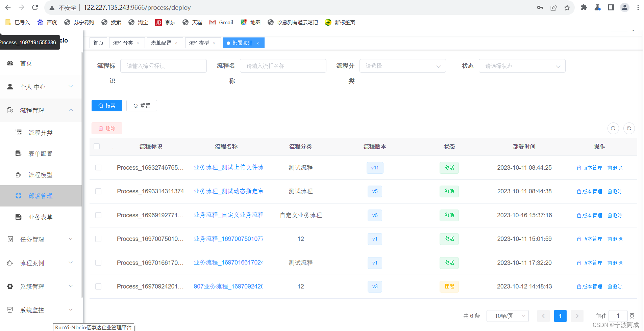
Task: Check the row deployed 2023-10-11 17:32:20
Action: tap(98, 263)
